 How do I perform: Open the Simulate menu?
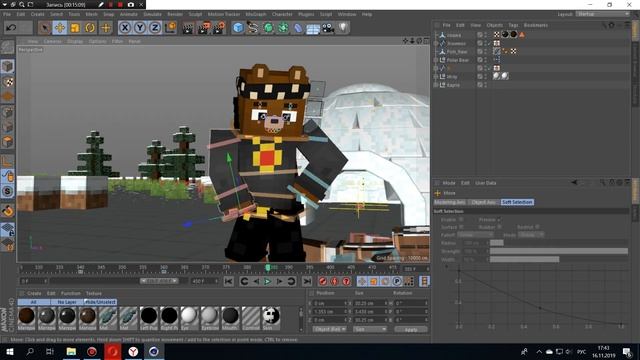[x=152, y=14]
